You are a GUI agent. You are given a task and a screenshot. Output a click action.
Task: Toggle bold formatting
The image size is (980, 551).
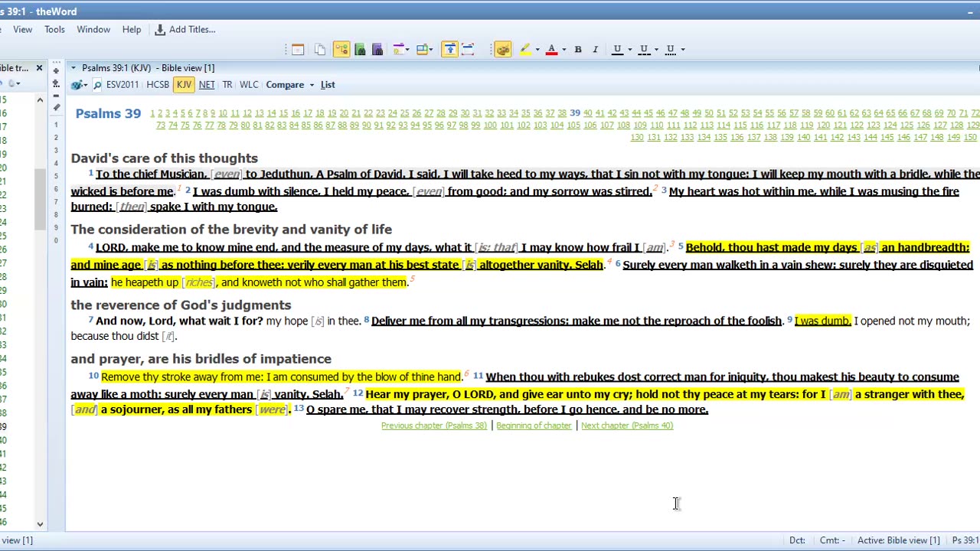tap(578, 49)
